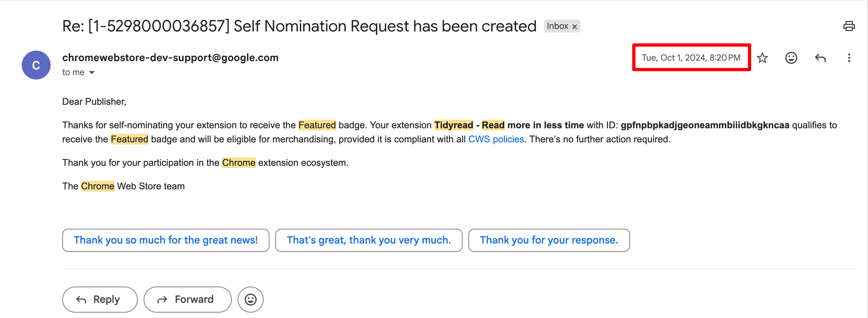Choose 'Thank you so much for the great news!' reply

click(166, 240)
